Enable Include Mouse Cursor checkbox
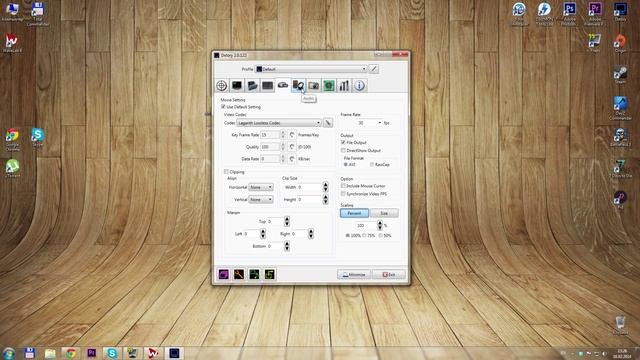 tap(343, 186)
